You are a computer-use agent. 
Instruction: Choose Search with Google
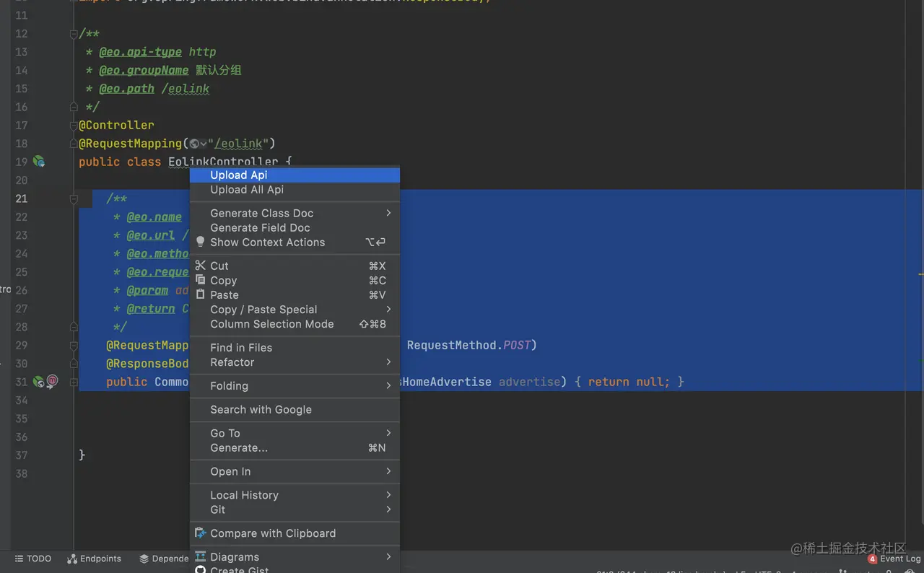(295, 409)
